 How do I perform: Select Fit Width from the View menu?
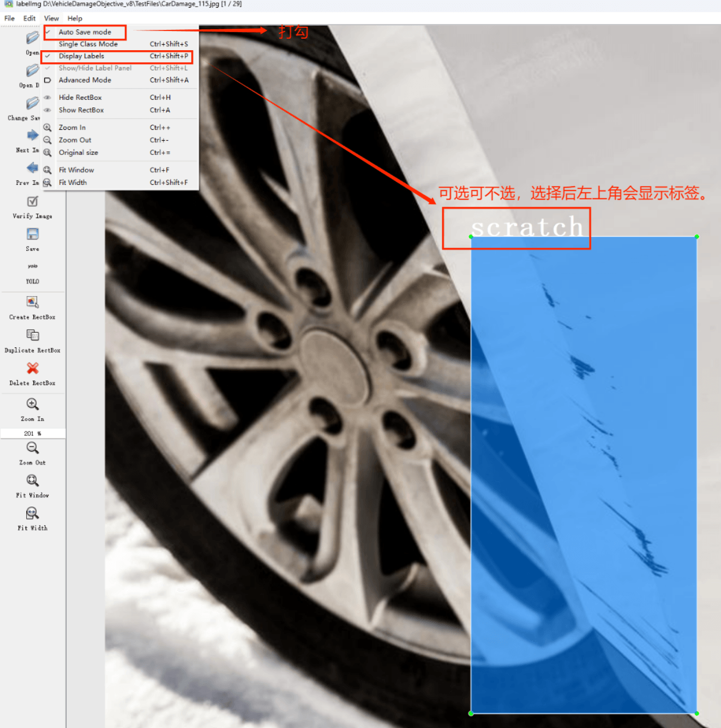point(120,183)
